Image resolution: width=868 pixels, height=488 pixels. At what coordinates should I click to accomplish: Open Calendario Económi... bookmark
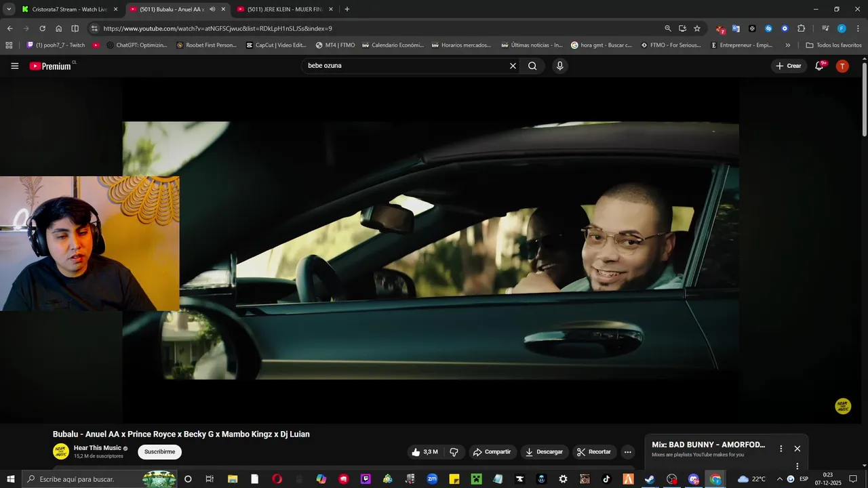coord(393,45)
